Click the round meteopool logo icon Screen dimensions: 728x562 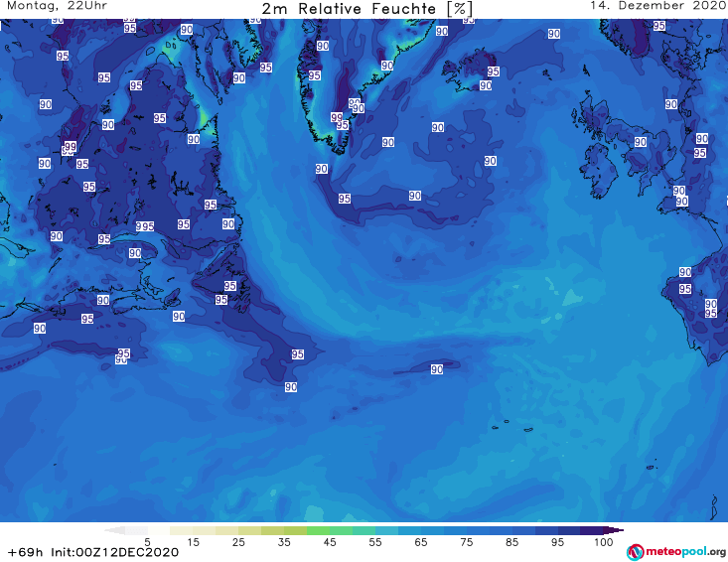pos(635,552)
